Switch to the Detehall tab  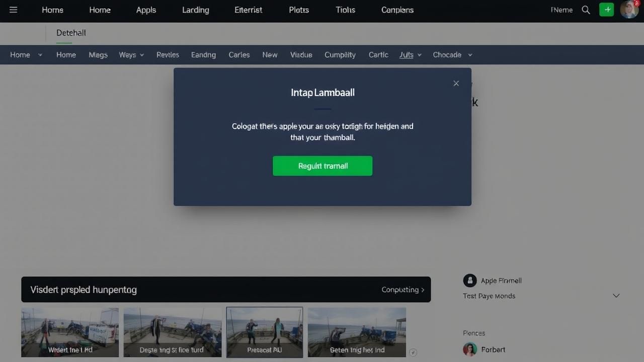pyautogui.click(x=71, y=33)
